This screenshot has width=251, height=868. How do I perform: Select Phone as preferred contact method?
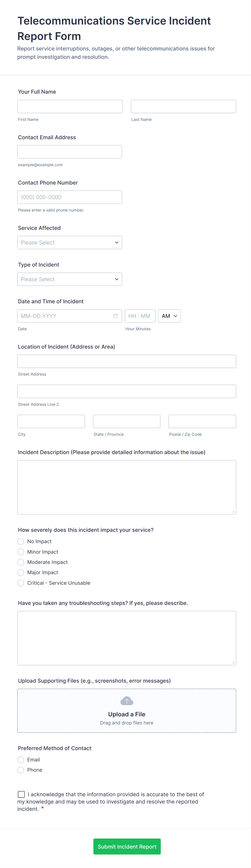(20, 770)
